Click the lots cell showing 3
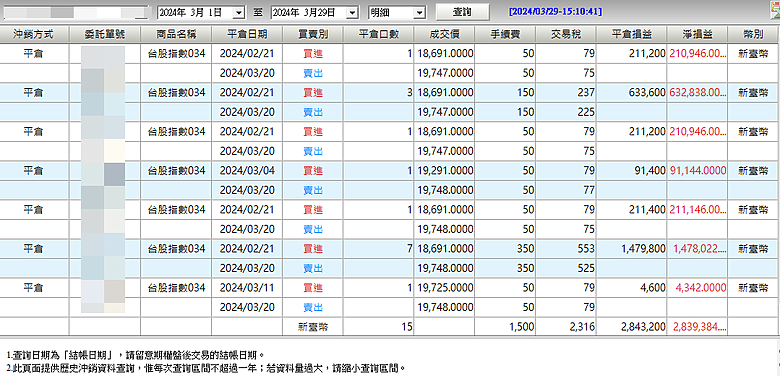The image size is (780, 376). 378,93
